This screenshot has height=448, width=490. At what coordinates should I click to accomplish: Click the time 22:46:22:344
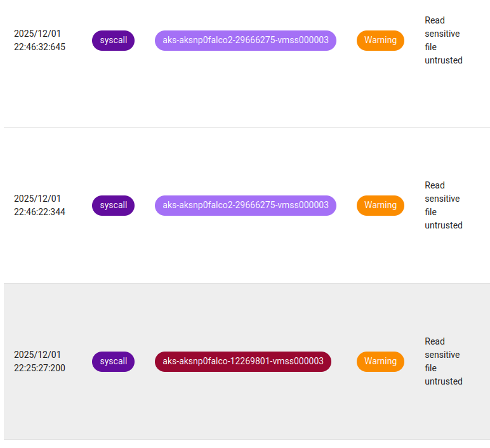click(x=39, y=212)
